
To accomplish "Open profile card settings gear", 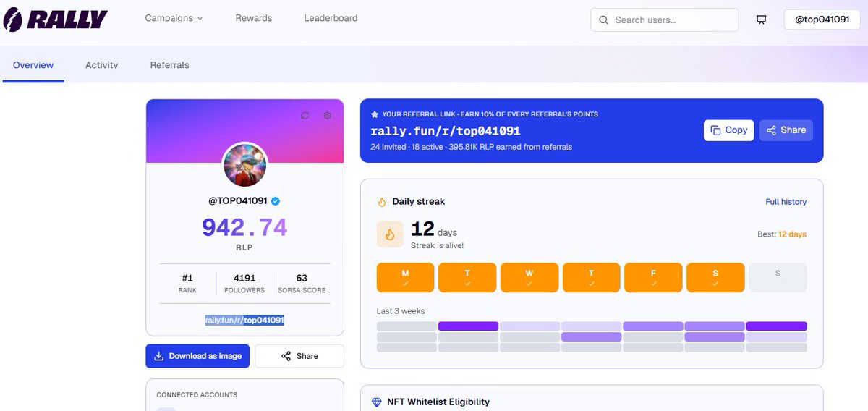I will click(x=327, y=116).
